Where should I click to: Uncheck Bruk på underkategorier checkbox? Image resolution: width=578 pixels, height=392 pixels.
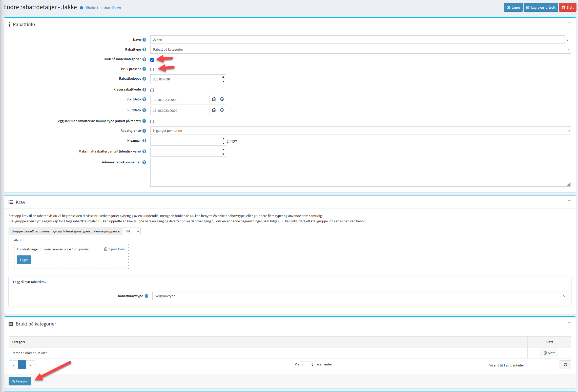(x=152, y=60)
